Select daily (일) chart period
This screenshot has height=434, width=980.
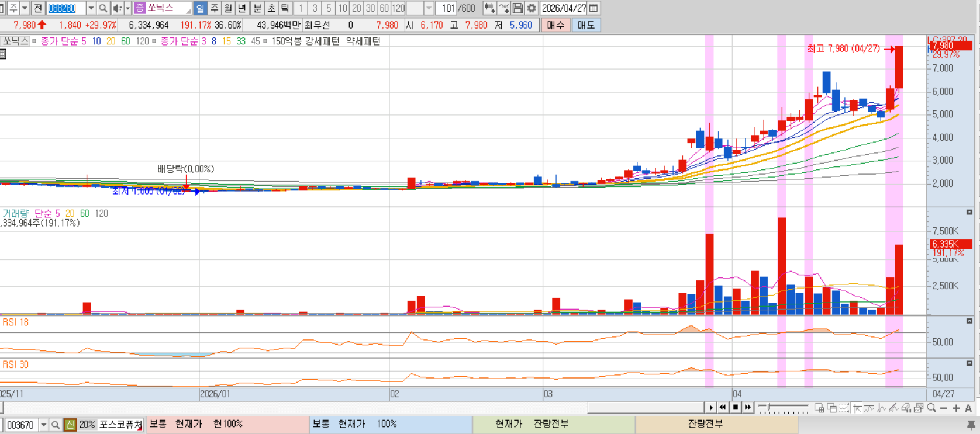pos(200,8)
